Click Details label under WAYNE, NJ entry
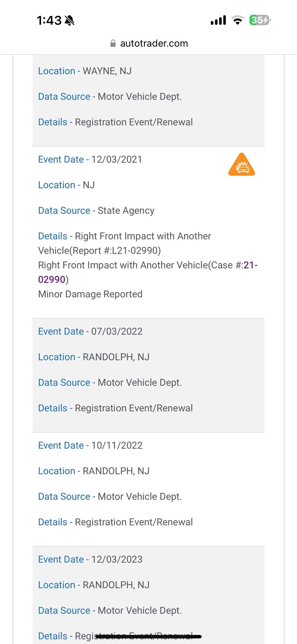The image size is (297, 644). pyautogui.click(x=53, y=122)
